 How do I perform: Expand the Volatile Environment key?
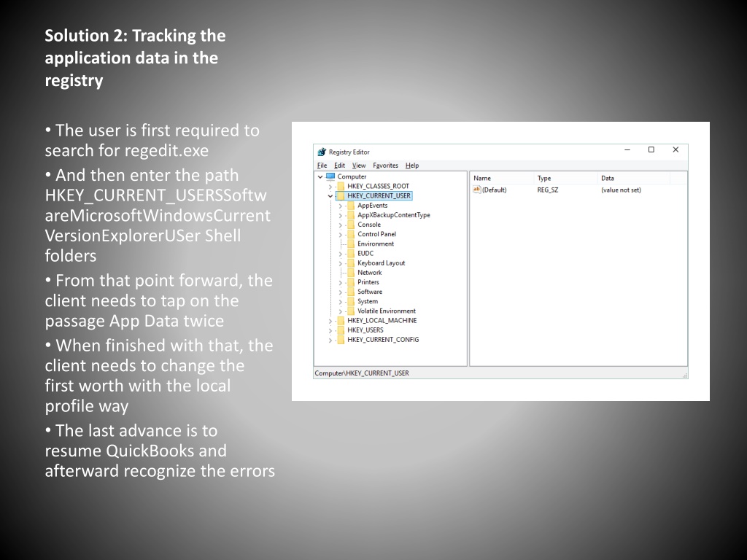point(340,311)
